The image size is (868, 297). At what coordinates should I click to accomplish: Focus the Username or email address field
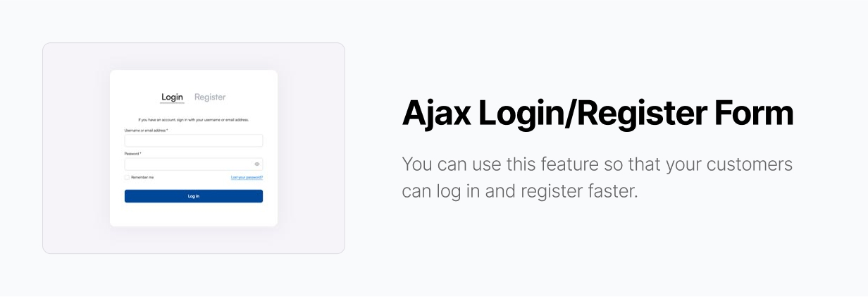pos(194,140)
